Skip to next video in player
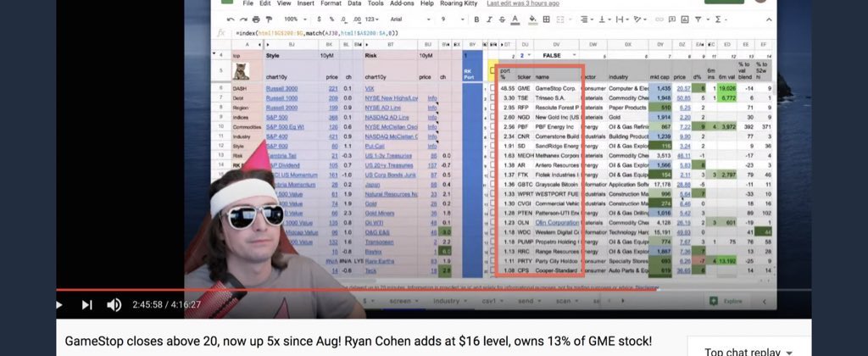 (87, 305)
